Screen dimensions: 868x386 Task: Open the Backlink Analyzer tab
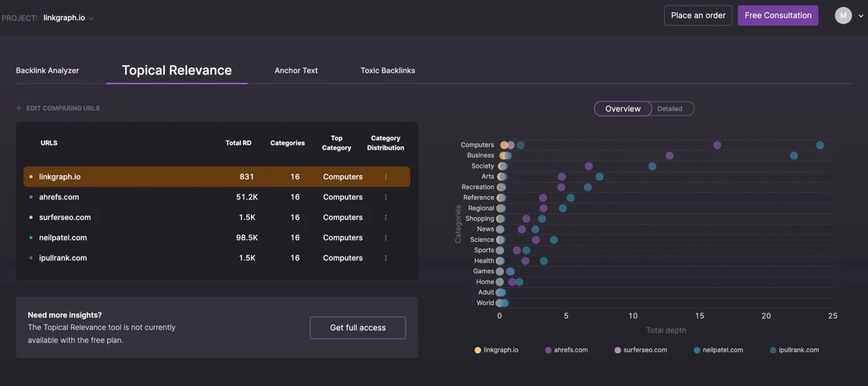click(47, 71)
